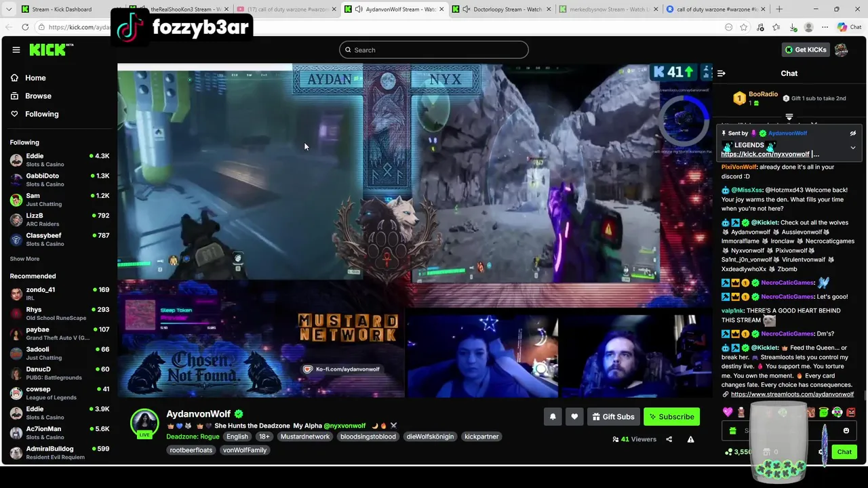Click the gift icon in chat input
Image resolution: width=868 pixels, height=488 pixels.
tap(732, 430)
